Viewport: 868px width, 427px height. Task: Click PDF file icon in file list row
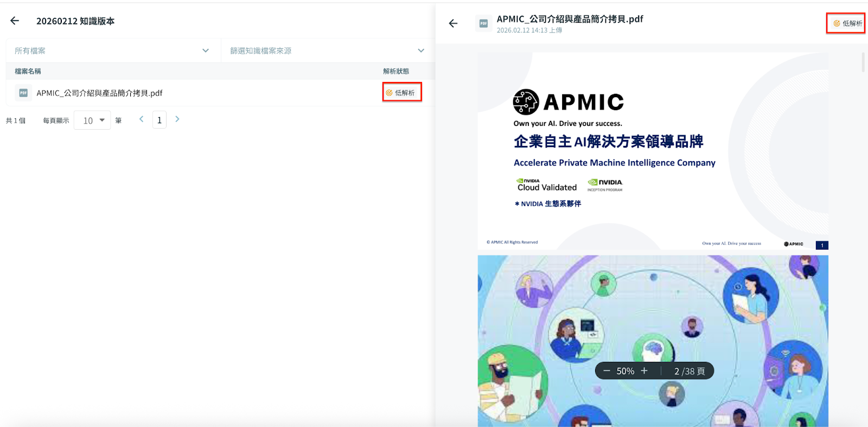pyautogui.click(x=23, y=93)
